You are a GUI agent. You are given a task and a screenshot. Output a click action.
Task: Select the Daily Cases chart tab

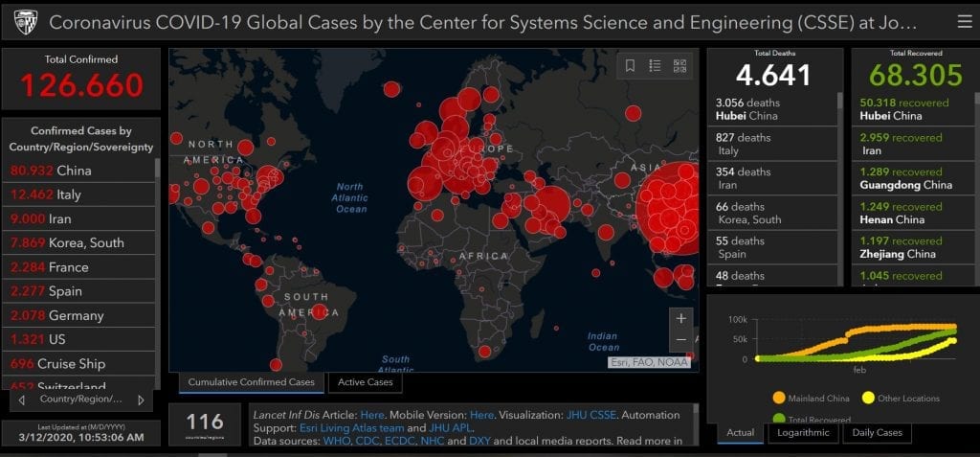pyautogui.click(x=876, y=433)
